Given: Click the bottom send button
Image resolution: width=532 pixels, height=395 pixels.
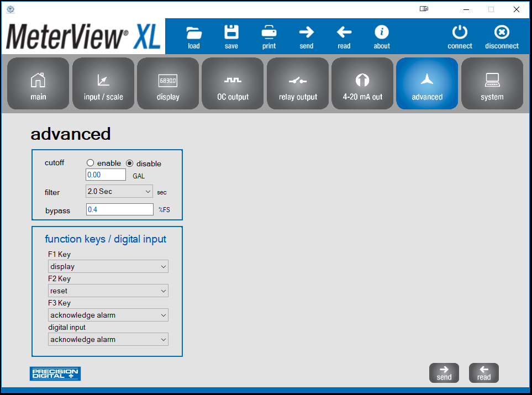Looking at the screenshot, I should tap(444, 373).
